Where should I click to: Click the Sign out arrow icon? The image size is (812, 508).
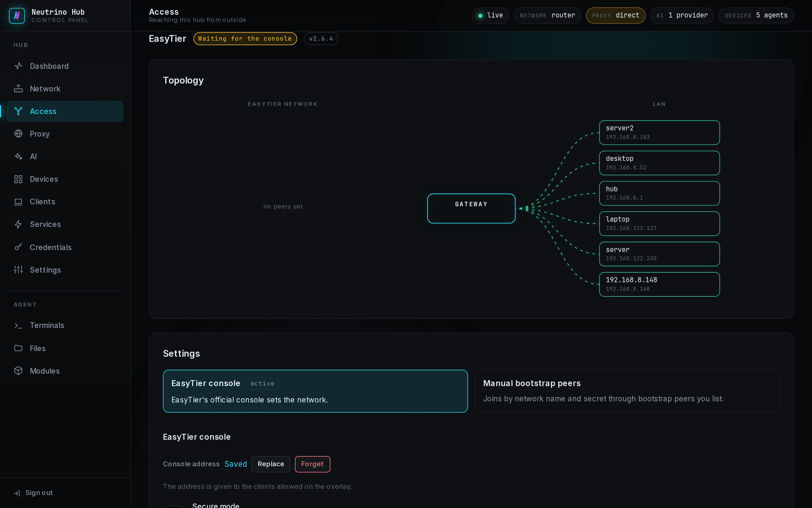[x=17, y=493]
